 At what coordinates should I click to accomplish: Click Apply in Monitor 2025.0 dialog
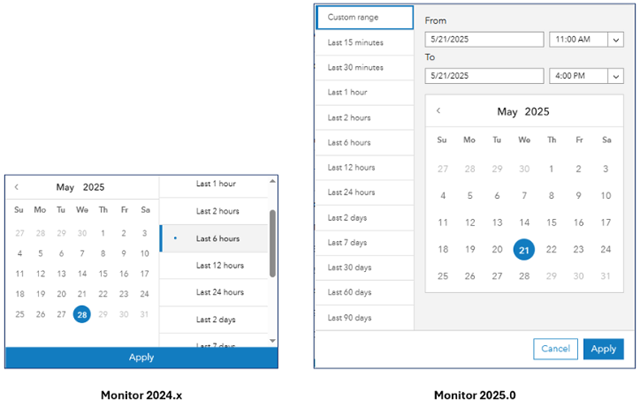[x=603, y=349]
